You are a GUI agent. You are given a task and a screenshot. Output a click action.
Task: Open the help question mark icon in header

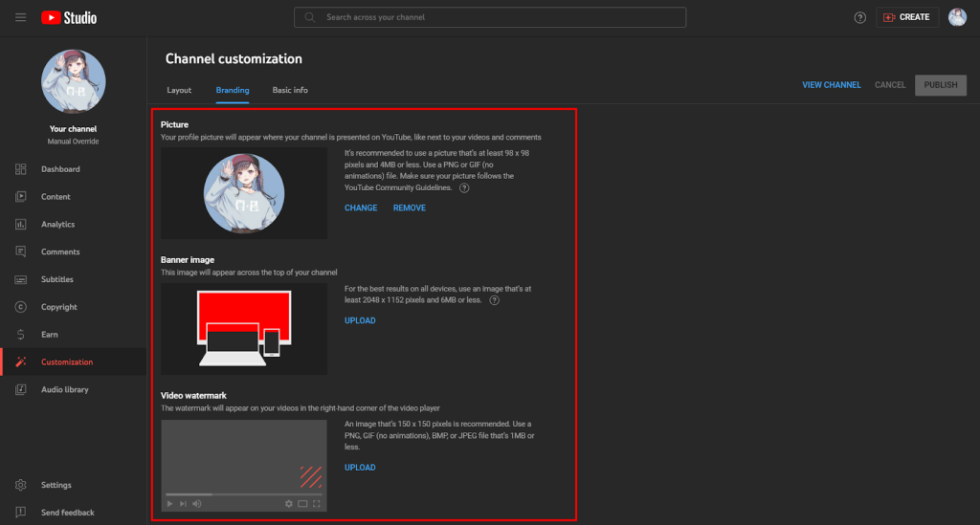point(860,17)
